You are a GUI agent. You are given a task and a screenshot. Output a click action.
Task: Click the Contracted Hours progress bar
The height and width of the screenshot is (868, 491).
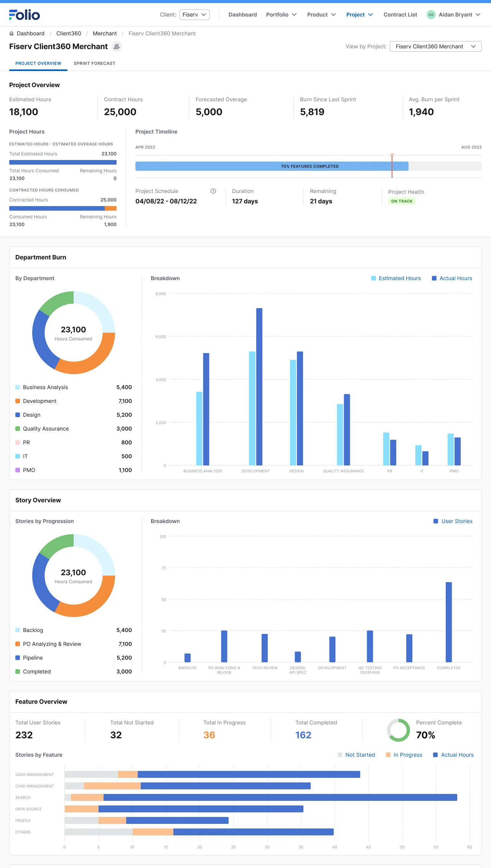pos(63,208)
